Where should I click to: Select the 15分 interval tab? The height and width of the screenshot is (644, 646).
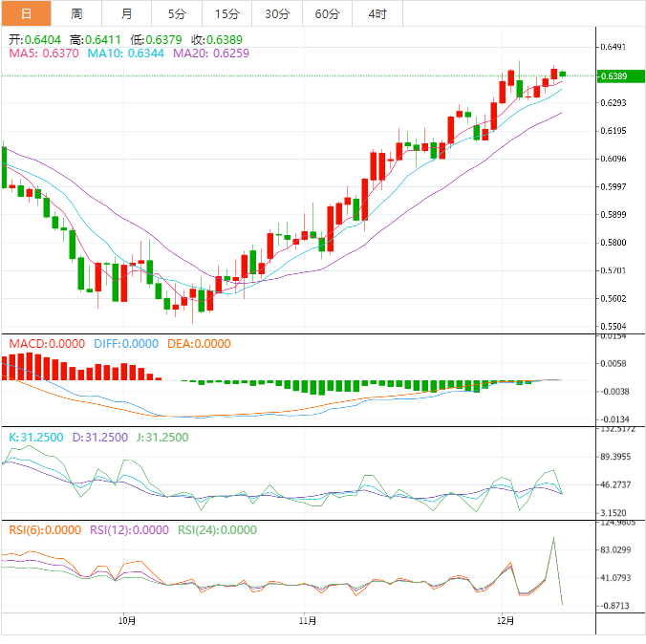click(227, 13)
